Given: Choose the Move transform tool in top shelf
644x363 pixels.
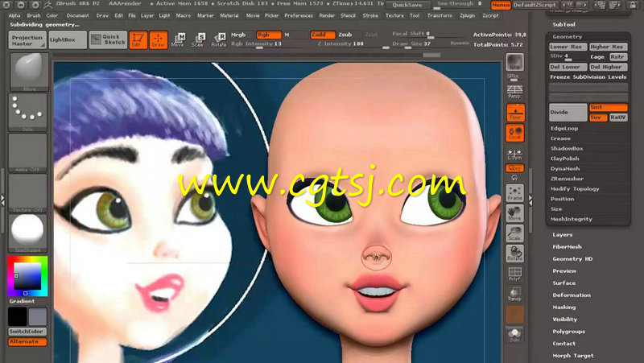Looking at the screenshot, I should [x=178, y=39].
